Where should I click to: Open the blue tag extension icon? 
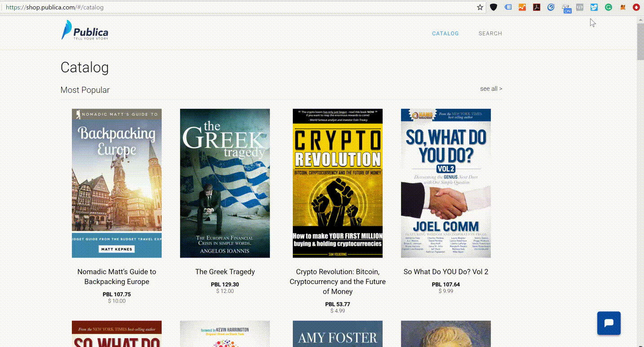coord(508,7)
